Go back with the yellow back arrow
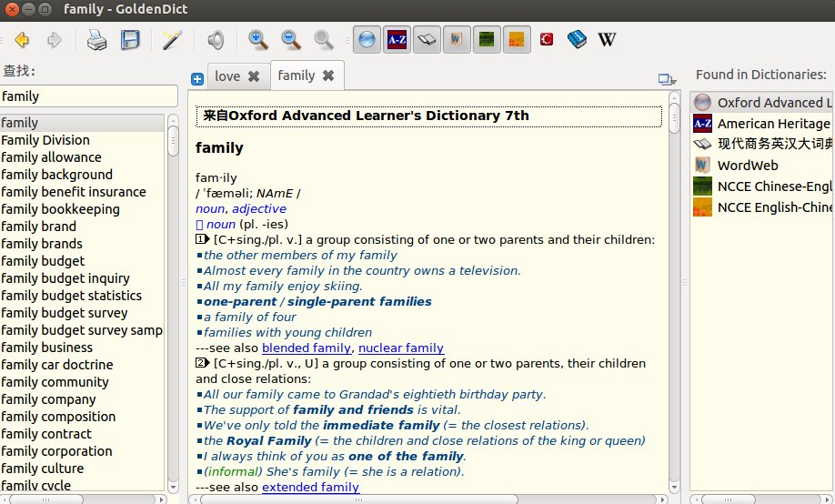The width and height of the screenshot is (835, 504). (22, 40)
